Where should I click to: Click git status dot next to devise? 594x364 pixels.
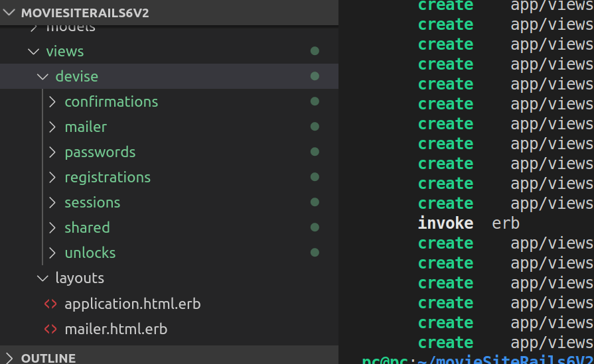tap(315, 76)
